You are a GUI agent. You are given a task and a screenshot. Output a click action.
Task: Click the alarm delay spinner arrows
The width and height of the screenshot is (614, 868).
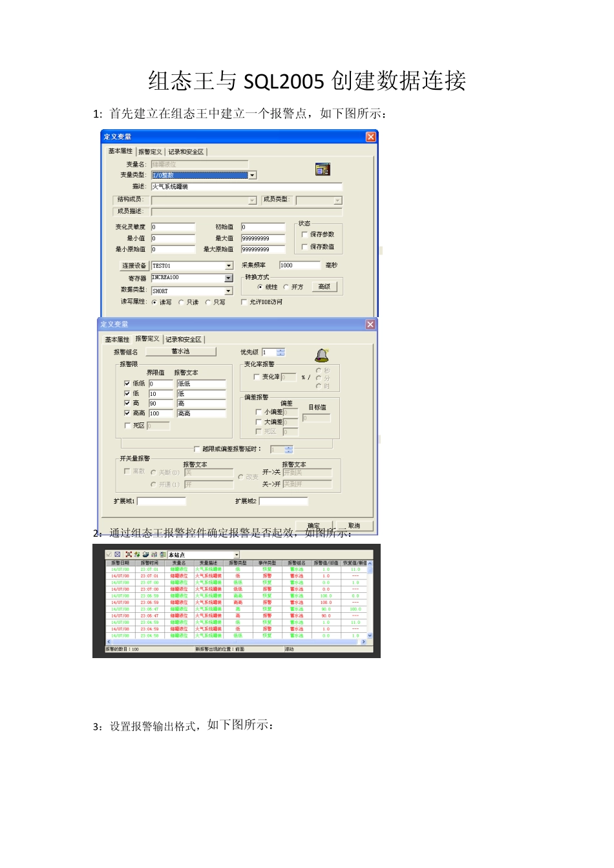click(x=289, y=449)
